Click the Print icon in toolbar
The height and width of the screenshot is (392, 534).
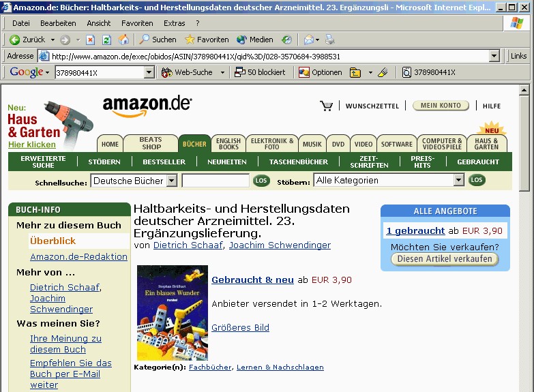tap(329, 40)
